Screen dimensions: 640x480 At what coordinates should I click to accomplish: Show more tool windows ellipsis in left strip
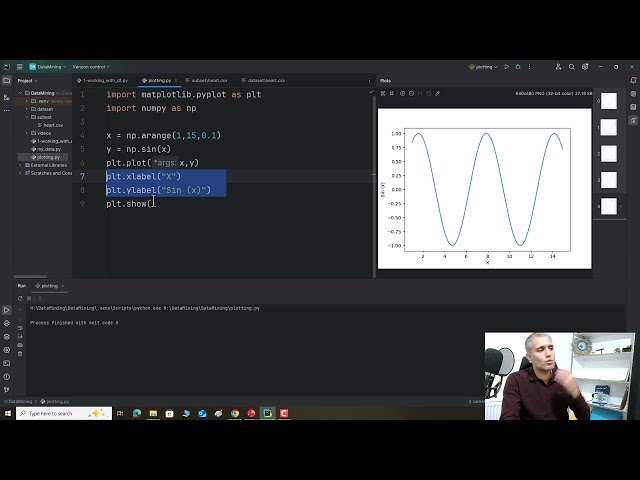(7, 110)
